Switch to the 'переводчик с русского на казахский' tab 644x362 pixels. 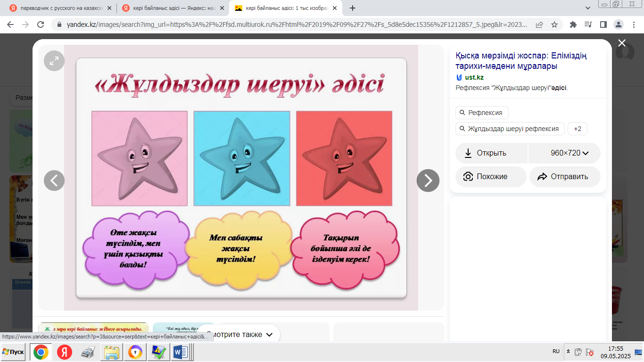point(60,8)
